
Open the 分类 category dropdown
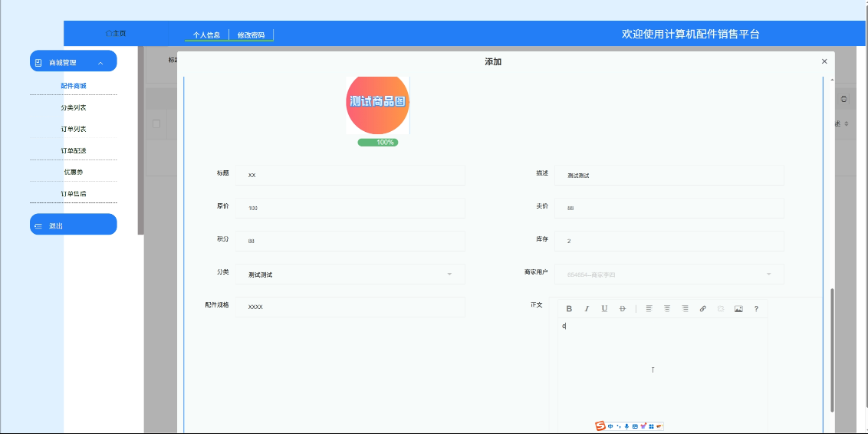click(x=350, y=275)
